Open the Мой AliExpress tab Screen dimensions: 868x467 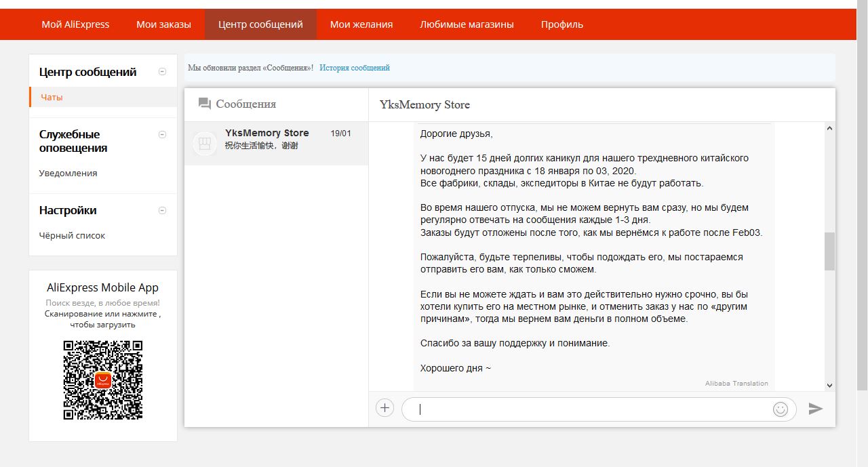click(x=75, y=24)
